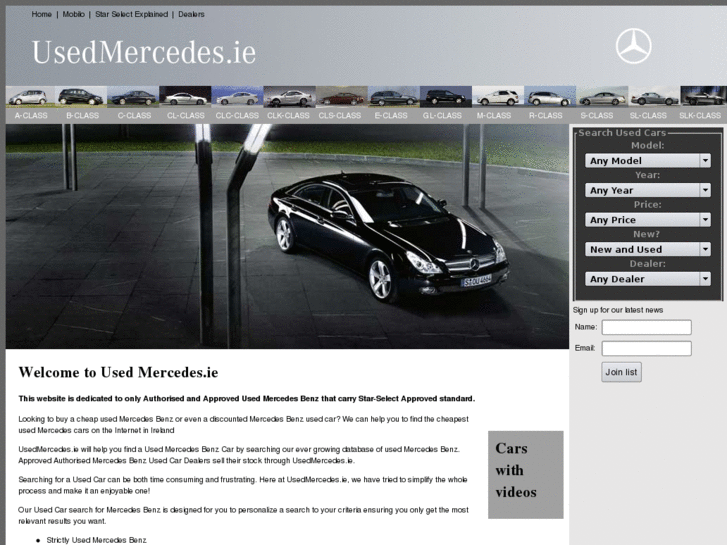Open the Dealers link
Image resolution: width=727 pixels, height=545 pixels.
[x=191, y=14]
